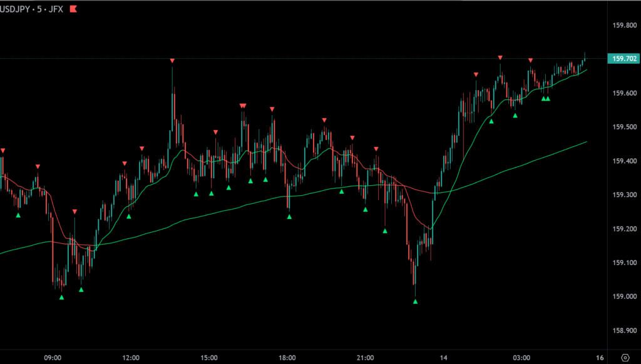Select the paired green arrows near 159.600 on right

click(545, 99)
